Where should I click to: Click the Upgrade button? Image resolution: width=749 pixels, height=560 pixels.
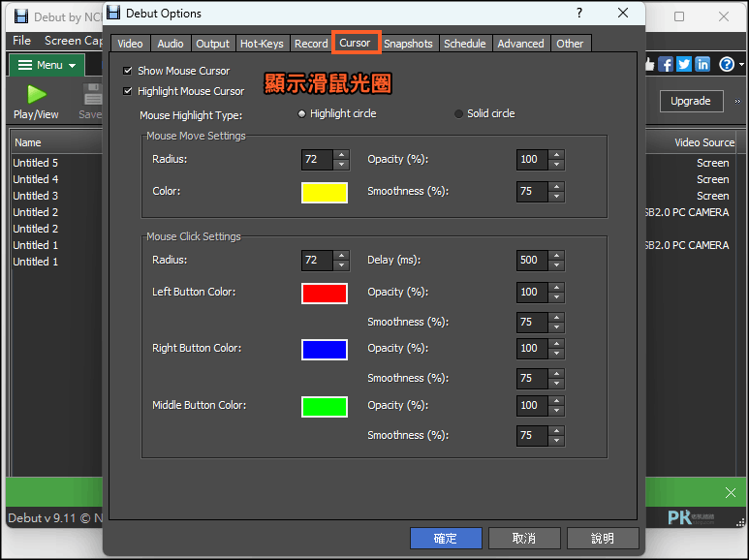tap(691, 102)
